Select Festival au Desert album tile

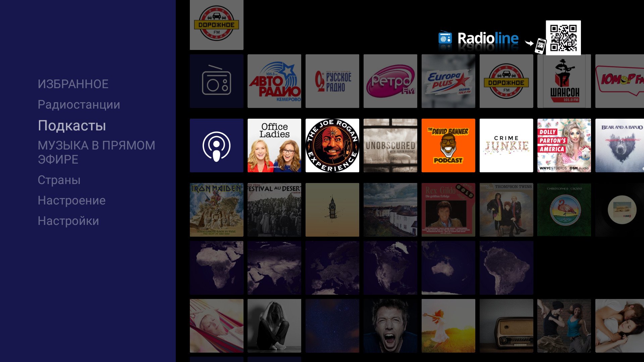[274, 210]
